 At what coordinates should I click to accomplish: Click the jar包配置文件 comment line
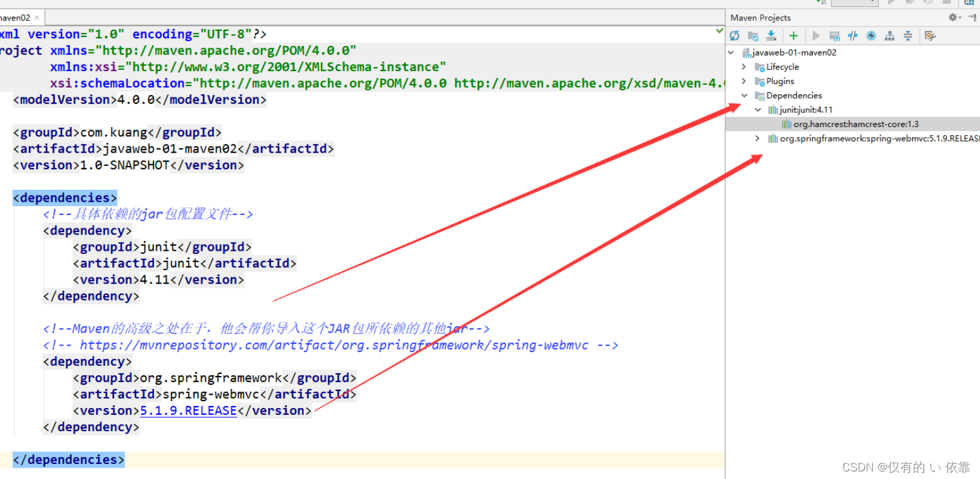pyautogui.click(x=148, y=214)
